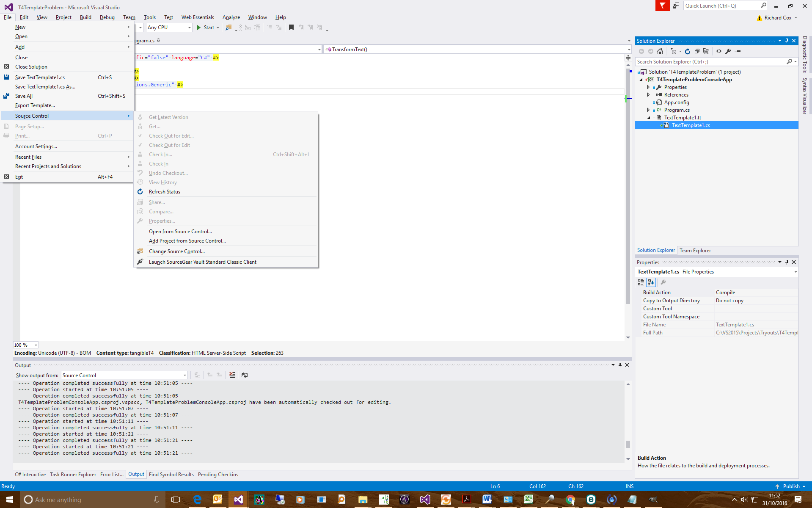Toggle Show All Files in Solution Explorer

706,51
